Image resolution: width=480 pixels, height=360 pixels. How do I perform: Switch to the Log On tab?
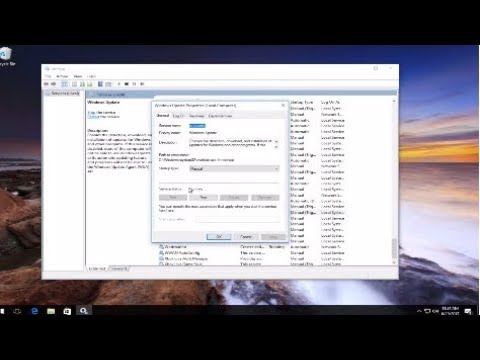[178, 116]
